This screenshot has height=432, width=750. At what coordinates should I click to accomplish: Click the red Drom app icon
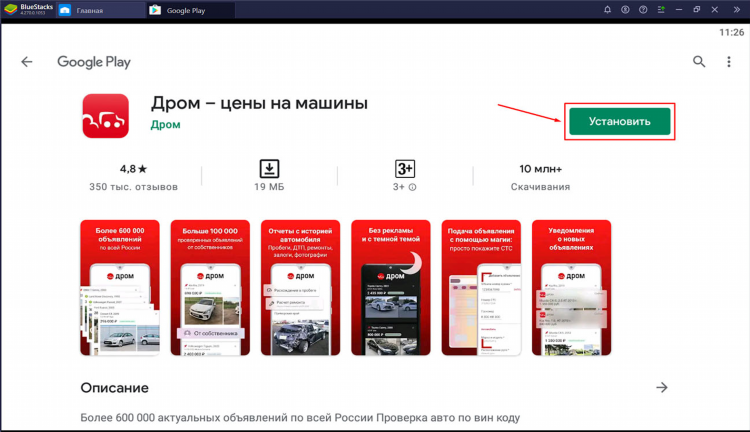(x=105, y=116)
